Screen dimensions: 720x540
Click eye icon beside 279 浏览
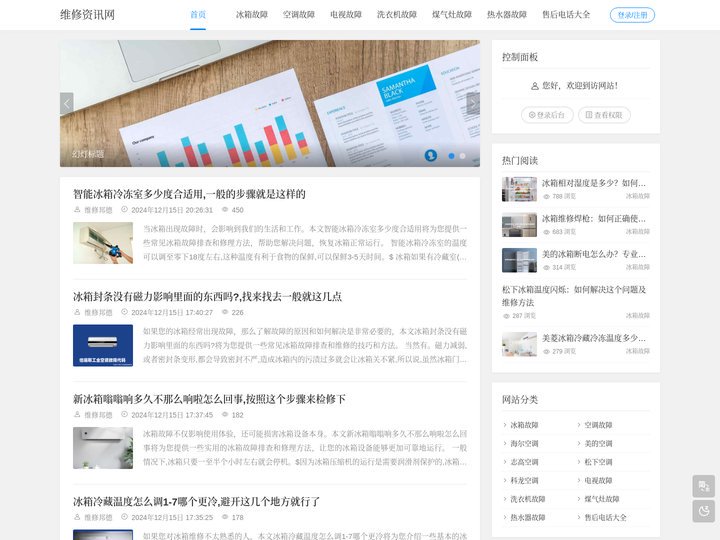pyautogui.click(x=546, y=351)
